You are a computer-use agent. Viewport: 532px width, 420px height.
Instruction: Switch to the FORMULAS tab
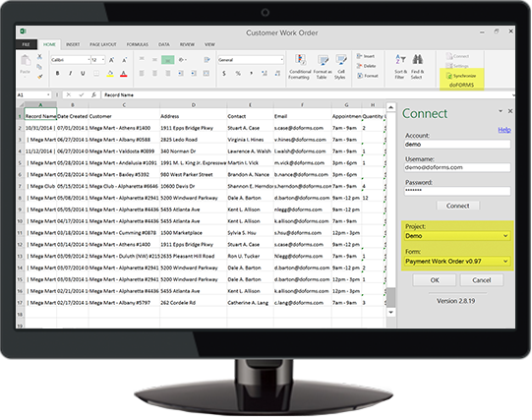[138, 44]
